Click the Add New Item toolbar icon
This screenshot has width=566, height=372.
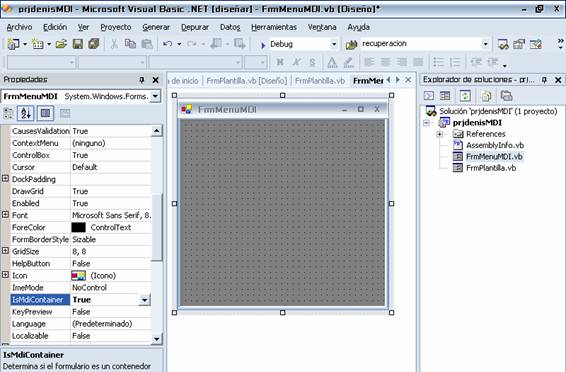click(x=38, y=44)
